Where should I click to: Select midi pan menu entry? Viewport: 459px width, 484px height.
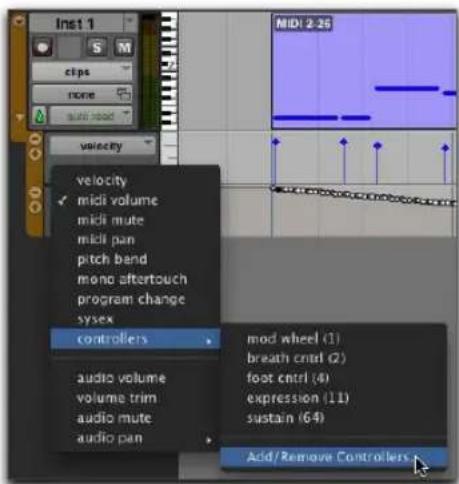click(x=135, y=240)
